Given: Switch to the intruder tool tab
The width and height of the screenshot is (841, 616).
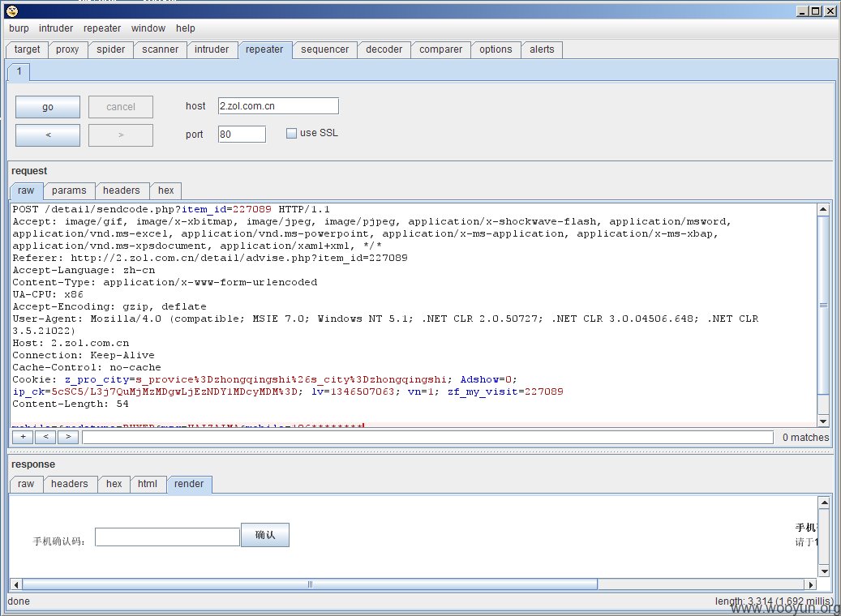Looking at the screenshot, I should click(x=212, y=49).
